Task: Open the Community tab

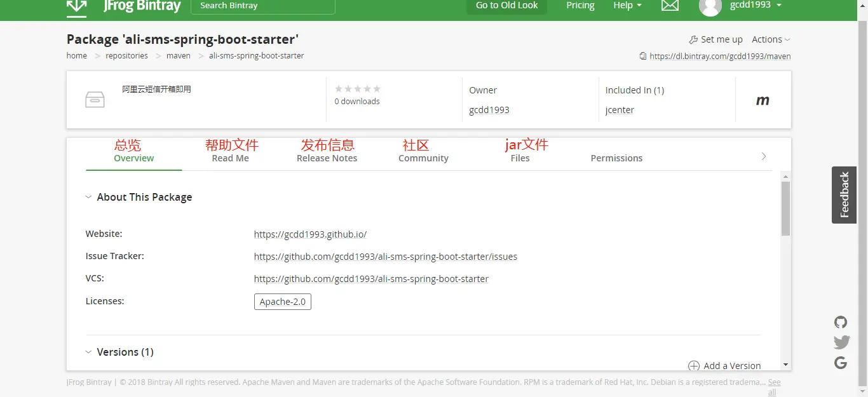Action: pos(424,158)
